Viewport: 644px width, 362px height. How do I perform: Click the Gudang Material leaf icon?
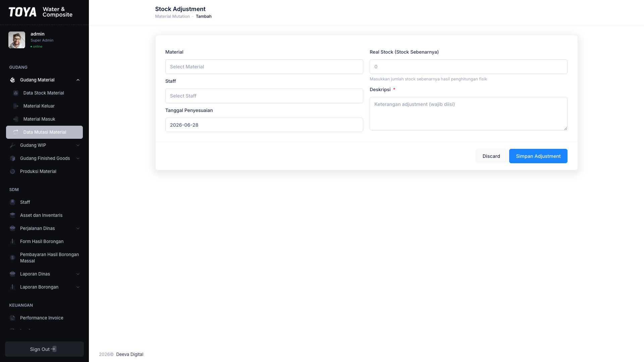click(x=12, y=80)
